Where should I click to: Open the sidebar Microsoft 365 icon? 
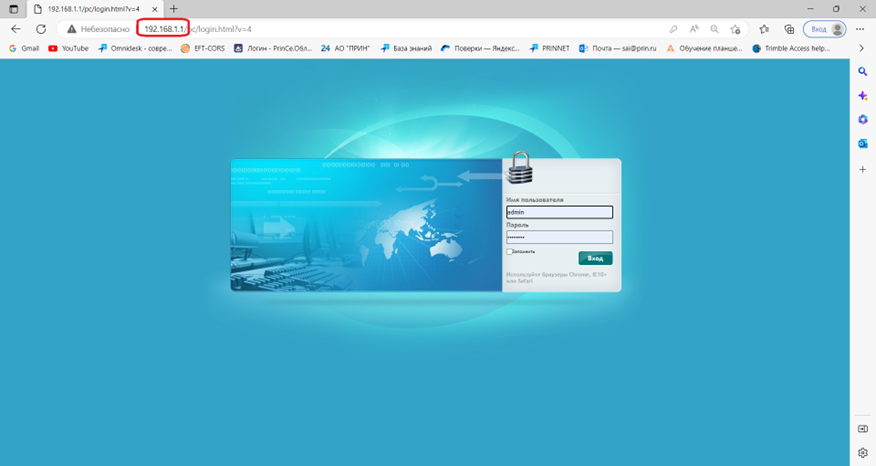[863, 120]
